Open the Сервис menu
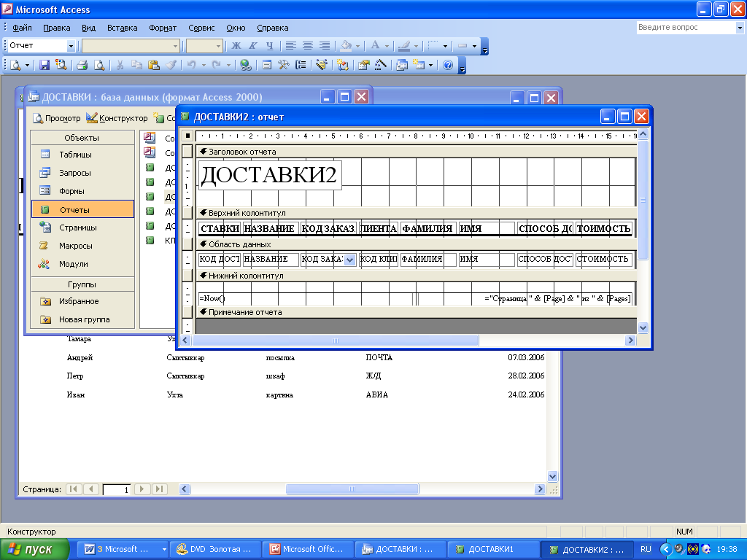Viewport: 747px width, 560px height. pos(201,28)
